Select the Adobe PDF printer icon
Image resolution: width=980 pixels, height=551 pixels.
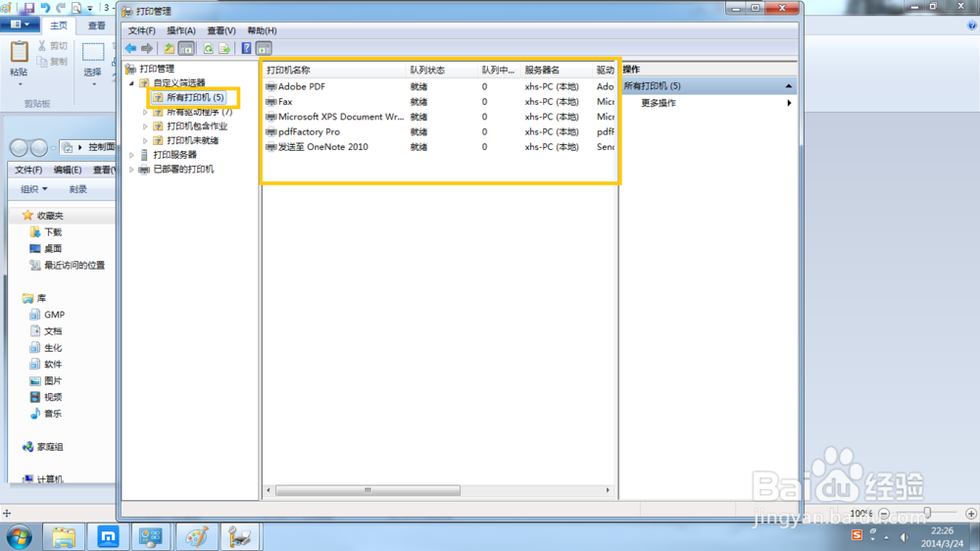click(x=270, y=86)
